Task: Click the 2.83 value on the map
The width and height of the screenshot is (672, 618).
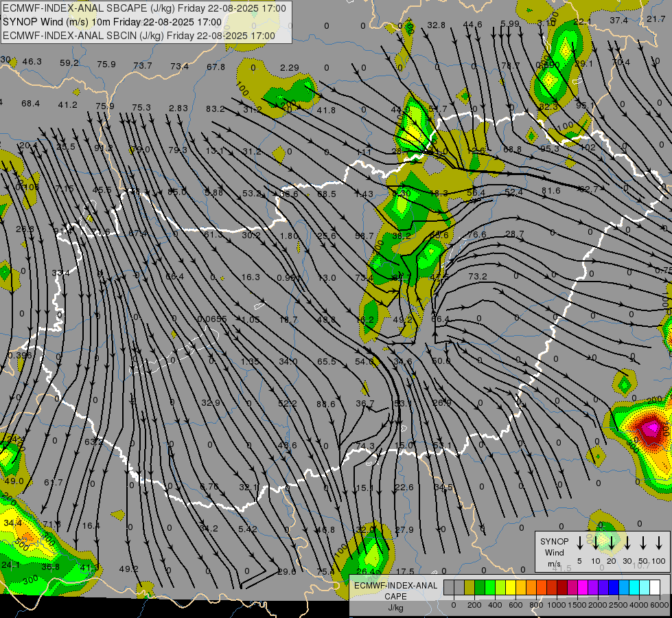Action: (x=178, y=108)
